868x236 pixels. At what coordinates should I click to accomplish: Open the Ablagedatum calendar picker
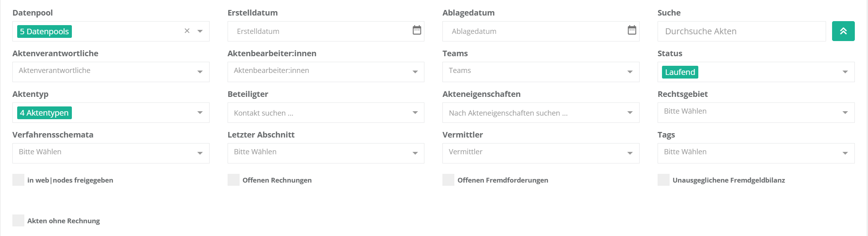pyautogui.click(x=632, y=30)
